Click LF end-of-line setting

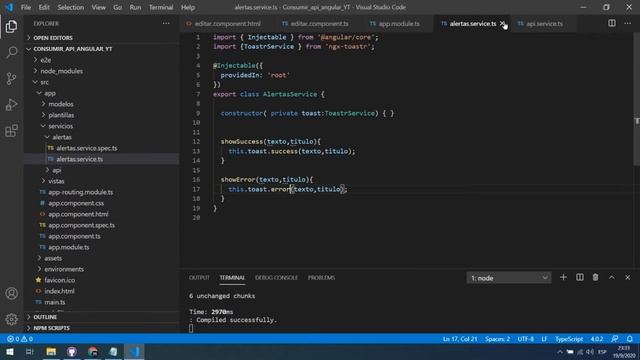[544, 339]
